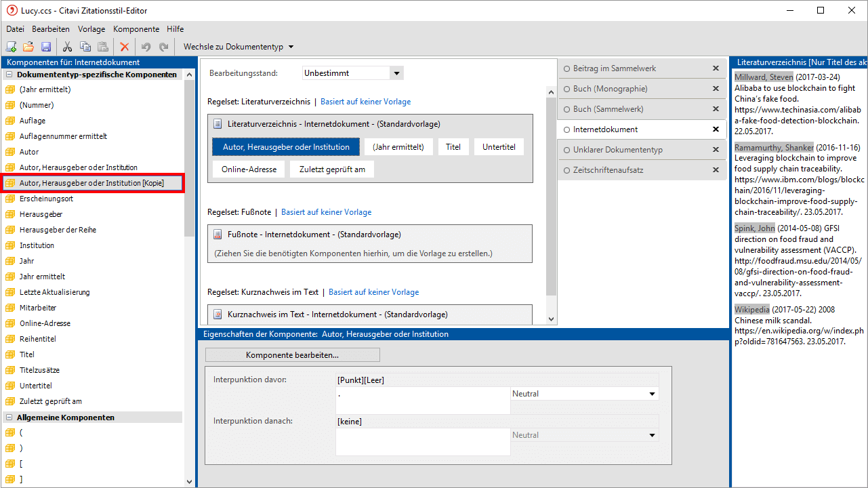Close the Buch (Monographie) tab
The width and height of the screenshot is (868, 488).
pyautogui.click(x=716, y=89)
